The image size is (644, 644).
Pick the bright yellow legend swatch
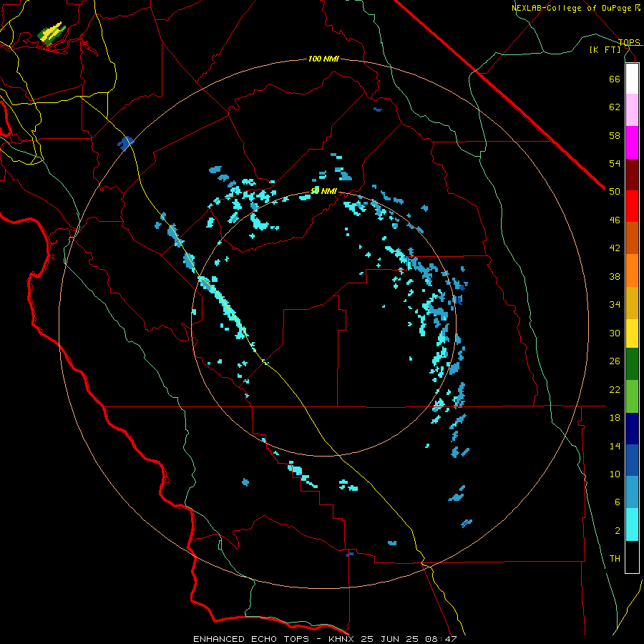(x=632, y=333)
